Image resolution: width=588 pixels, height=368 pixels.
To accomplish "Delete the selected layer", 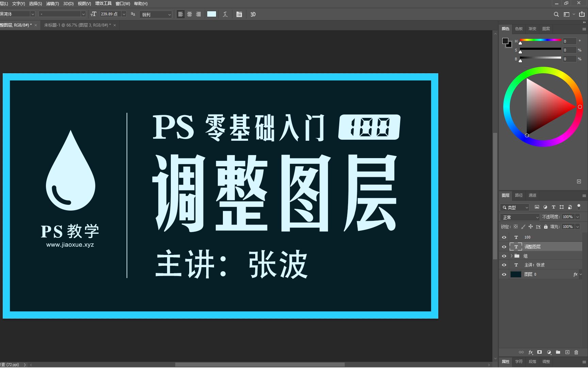I will 576,352.
